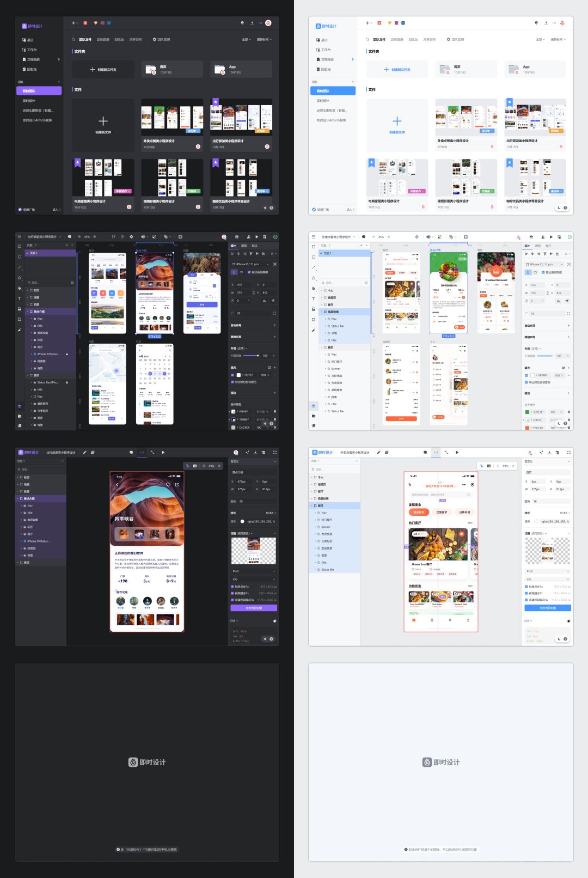
Task: Click the play preview icon in light editor
Action: (551, 237)
